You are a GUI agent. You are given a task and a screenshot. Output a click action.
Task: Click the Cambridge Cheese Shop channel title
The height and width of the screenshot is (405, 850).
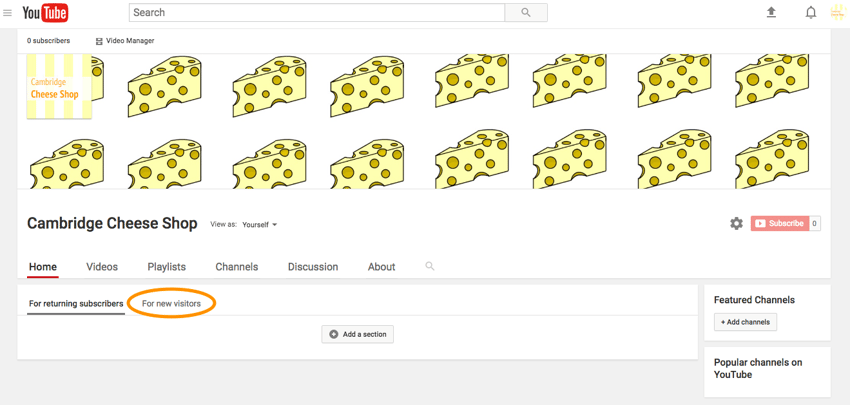tap(112, 223)
